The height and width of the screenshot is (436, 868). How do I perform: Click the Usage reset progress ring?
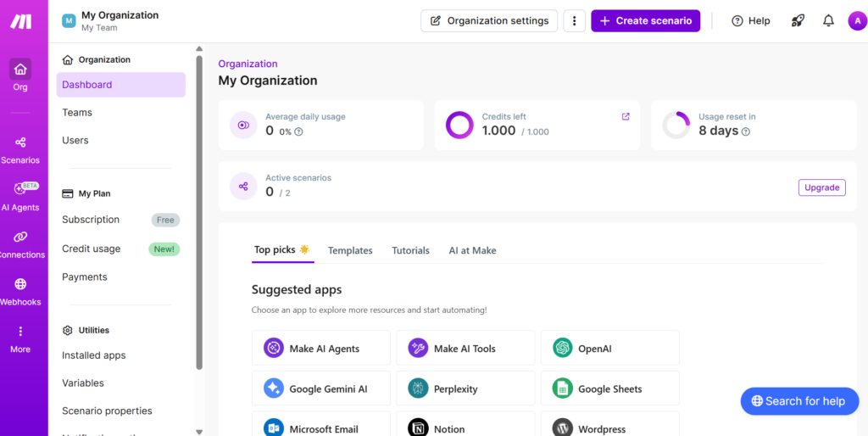pyautogui.click(x=676, y=126)
